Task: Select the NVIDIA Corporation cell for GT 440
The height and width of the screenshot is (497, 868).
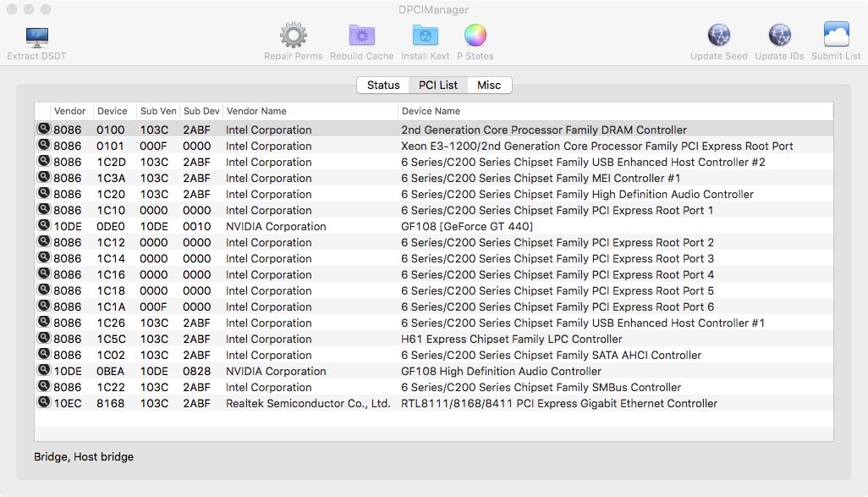Action: (x=276, y=227)
